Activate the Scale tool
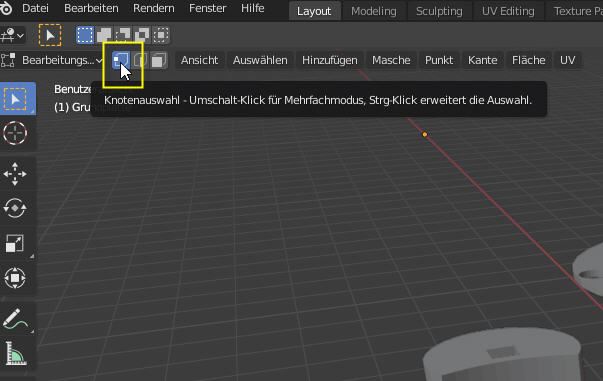 pyautogui.click(x=15, y=243)
